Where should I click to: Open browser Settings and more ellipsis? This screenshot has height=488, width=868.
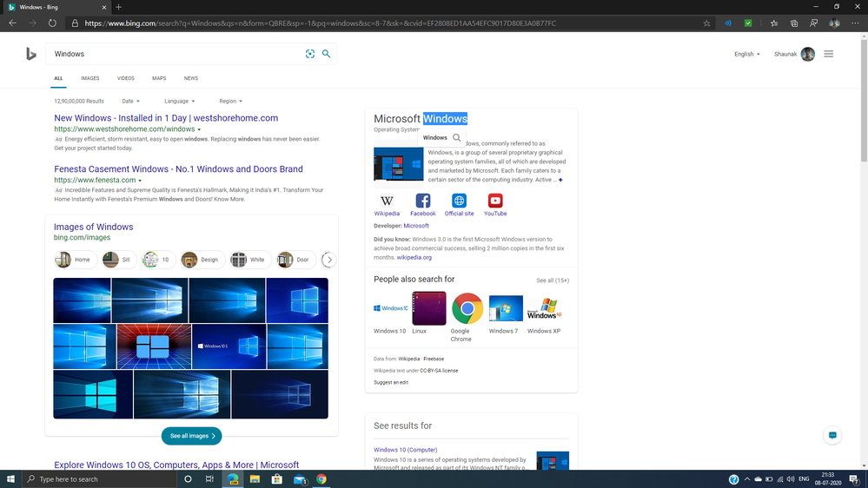[x=855, y=23]
